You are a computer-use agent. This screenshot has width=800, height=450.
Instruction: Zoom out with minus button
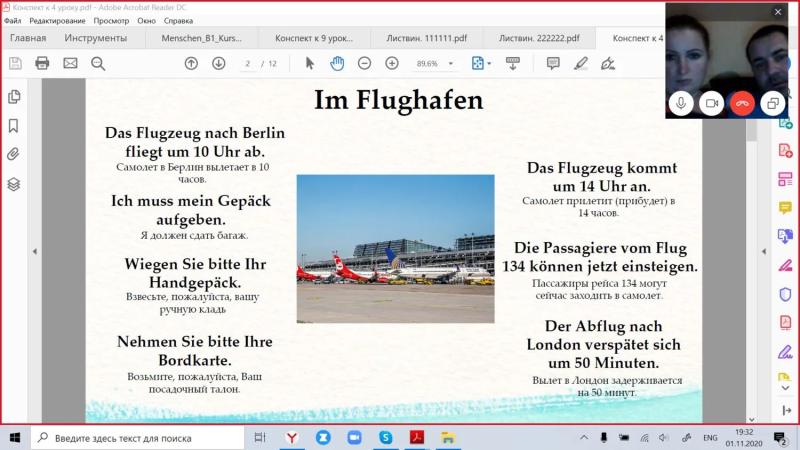[364, 63]
